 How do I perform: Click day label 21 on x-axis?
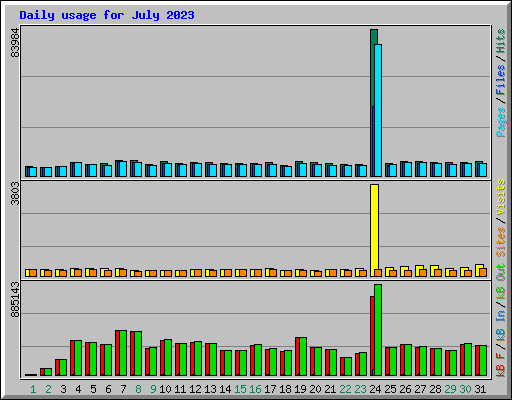point(330,389)
